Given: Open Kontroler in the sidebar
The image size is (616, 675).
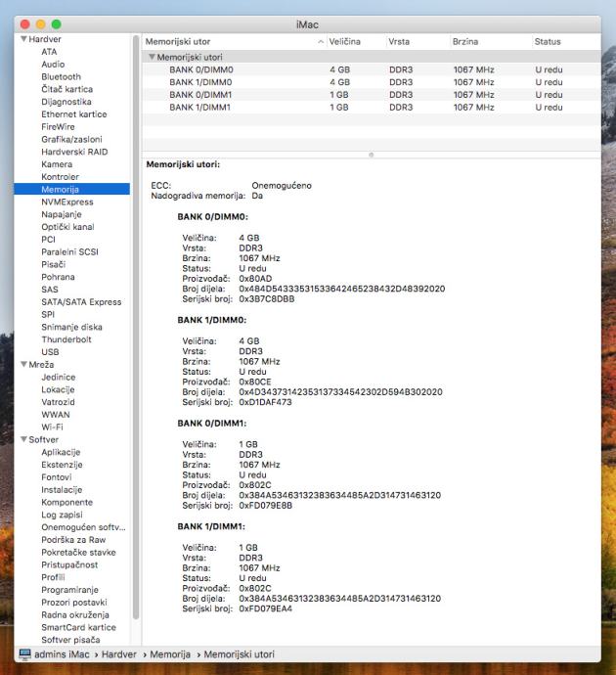Looking at the screenshot, I should pyautogui.click(x=61, y=176).
